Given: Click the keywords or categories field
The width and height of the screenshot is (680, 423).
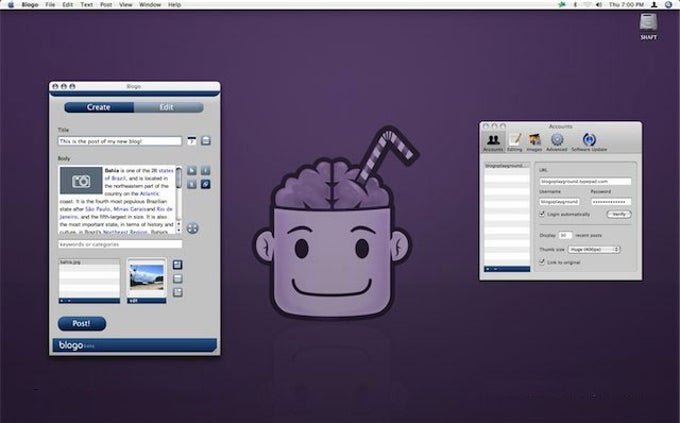Looking at the screenshot, I should coord(120,244).
